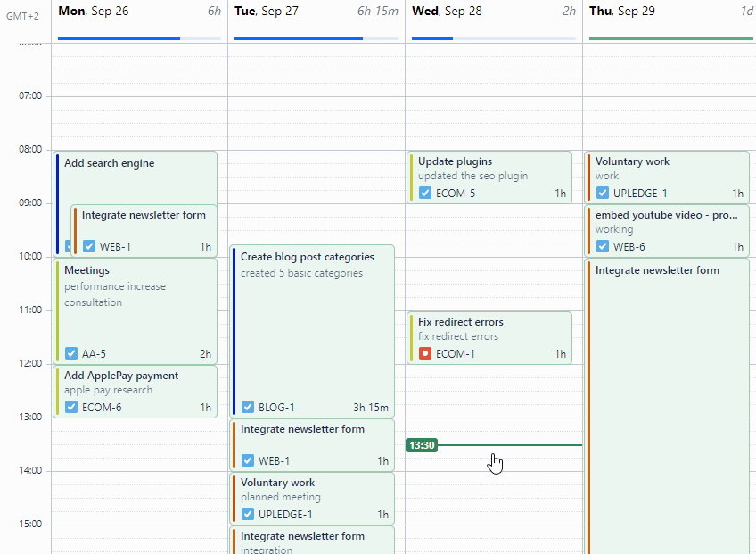Click Wednesday's 2h logged total
The height and width of the screenshot is (554, 756).
[x=569, y=11]
